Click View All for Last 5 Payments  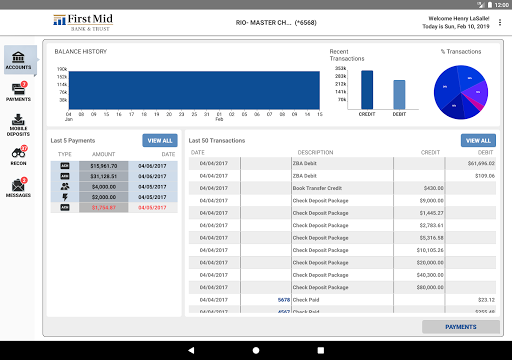point(160,141)
